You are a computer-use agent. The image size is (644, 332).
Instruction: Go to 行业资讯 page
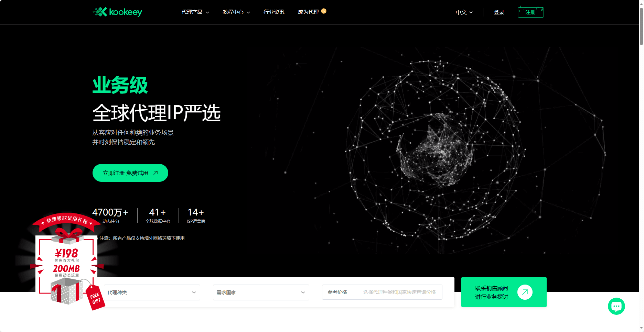point(274,12)
